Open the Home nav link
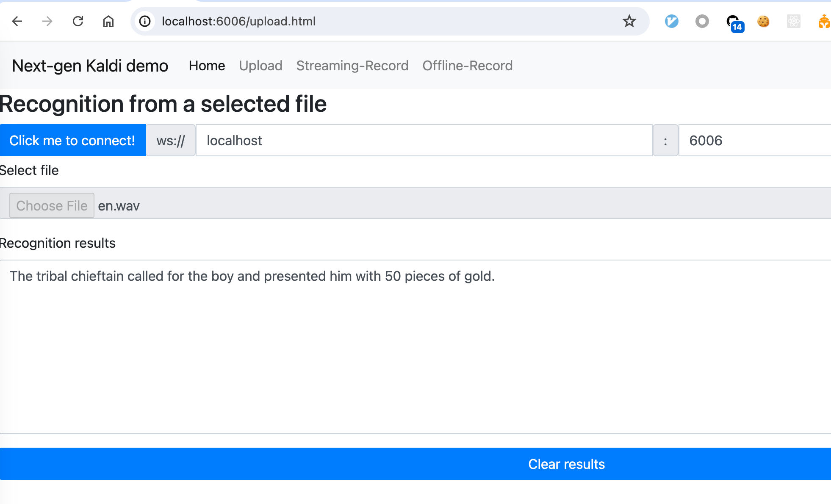The height and width of the screenshot is (504, 831). [x=207, y=66]
